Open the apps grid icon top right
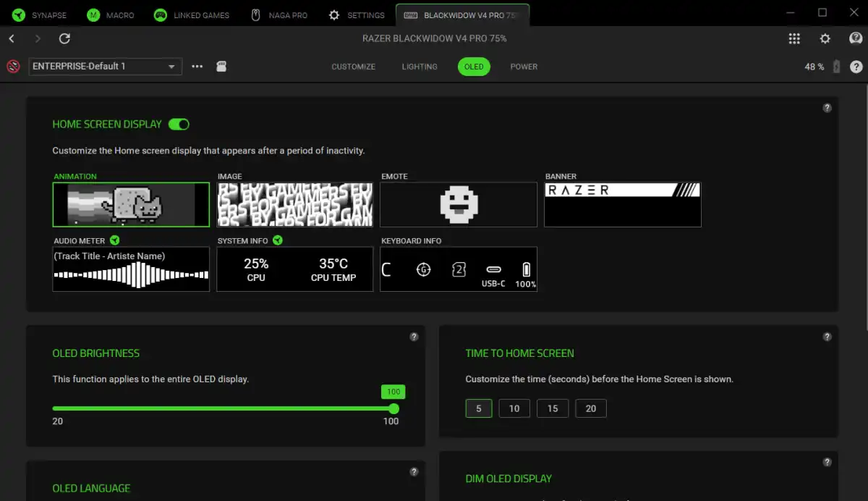The height and width of the screenshot is (501, 868). (x=794, y=38)
